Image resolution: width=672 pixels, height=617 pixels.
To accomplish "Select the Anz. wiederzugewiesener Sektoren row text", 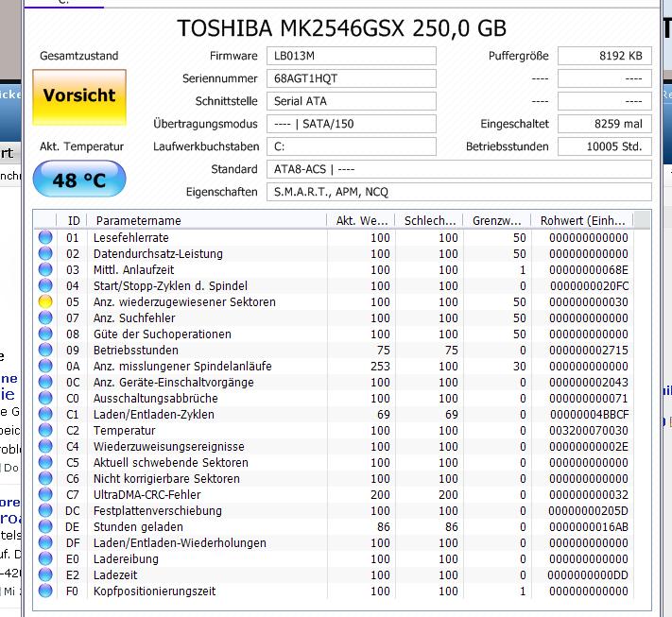I will tap(184, 302).
